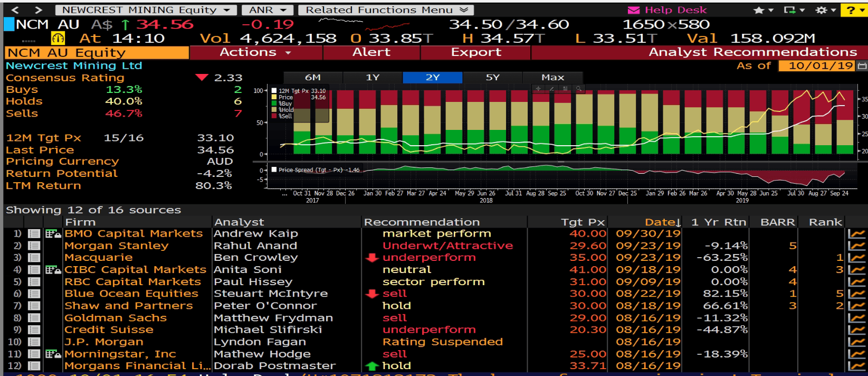The width and height of the screenshot is (868, 376).
Task: Open chart icon in BMO Capital Markets row
Action: (857, 233)
